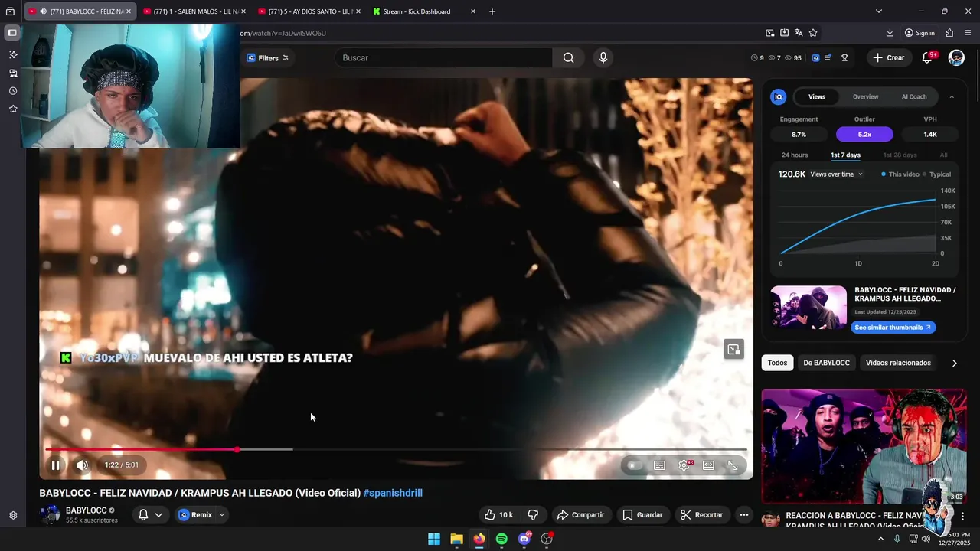This screenshot has width=980, height=551.
Task: Start voice search with the microphone icon
Action: [603, 57]
